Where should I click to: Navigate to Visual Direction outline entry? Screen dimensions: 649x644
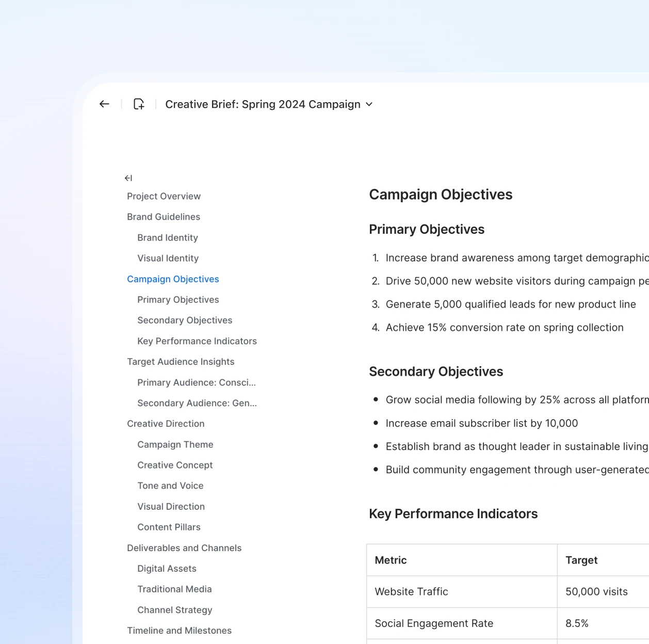pos(171,507)
